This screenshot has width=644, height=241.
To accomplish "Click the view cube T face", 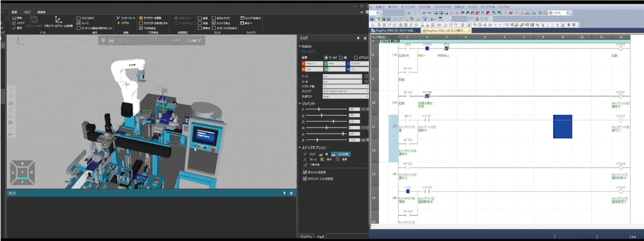I will tap(22, 172).
